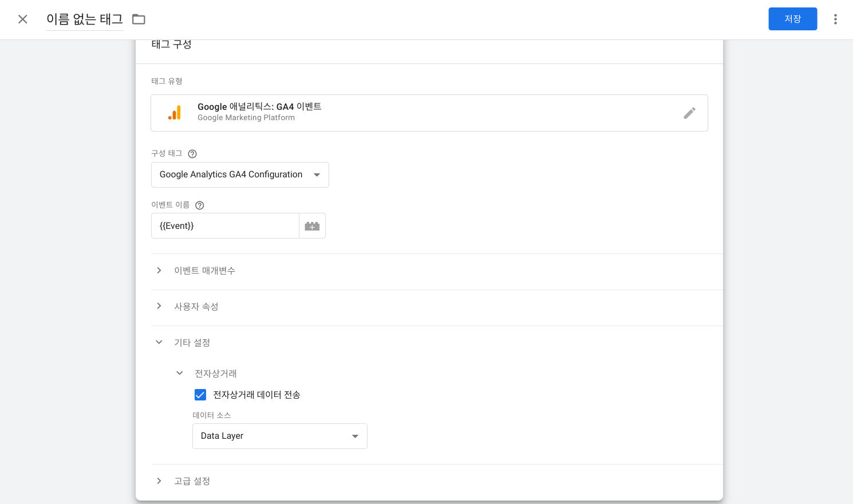The width and height of the screenshot is (853, 504).
Task: Open help icon next to 이벤트 이름
Action: 200,205
